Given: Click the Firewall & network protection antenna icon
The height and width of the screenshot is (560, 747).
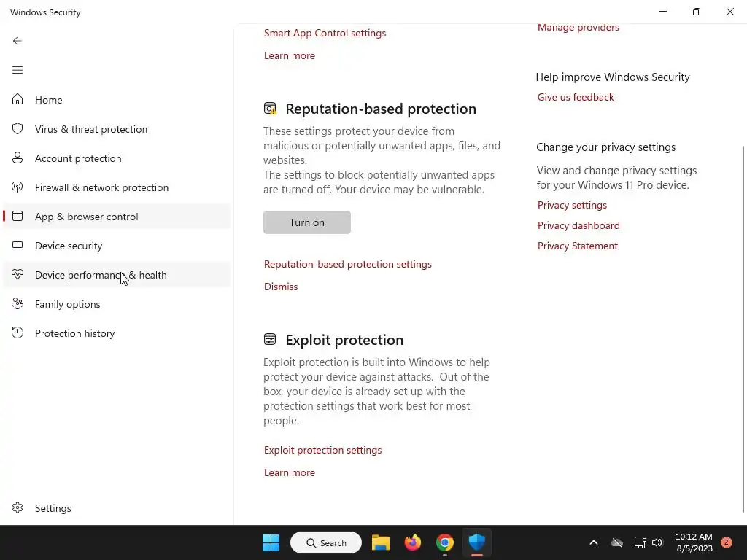Looking at the screenshot, I should click(18, 187).
